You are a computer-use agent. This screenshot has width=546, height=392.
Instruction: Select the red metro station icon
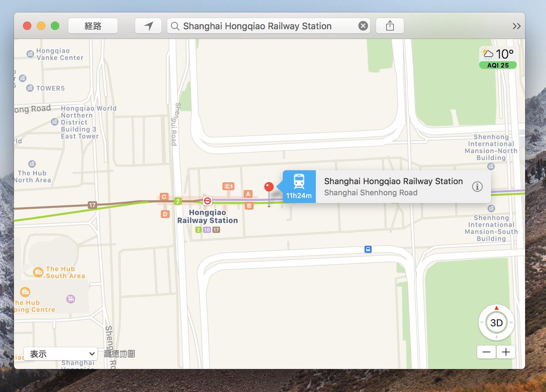[207, 200]
